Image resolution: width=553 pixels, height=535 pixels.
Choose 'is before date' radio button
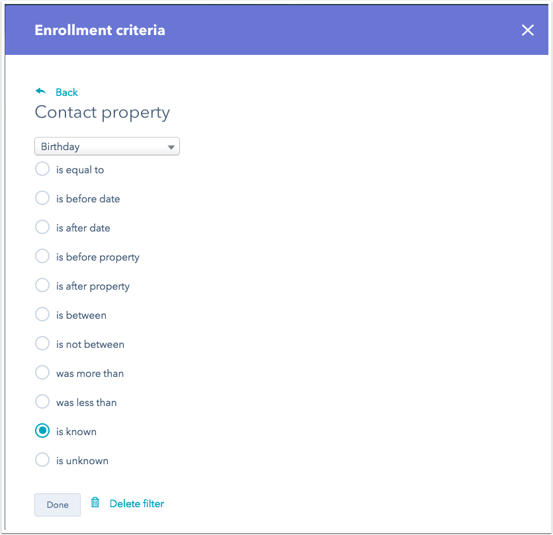(42, 198)
